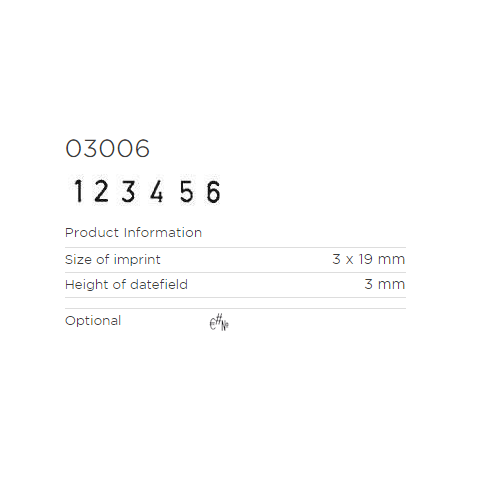Screen dimensions: 500x498
Task: Click the digit 3 in the imprint sample
Action: coord(128,191)
